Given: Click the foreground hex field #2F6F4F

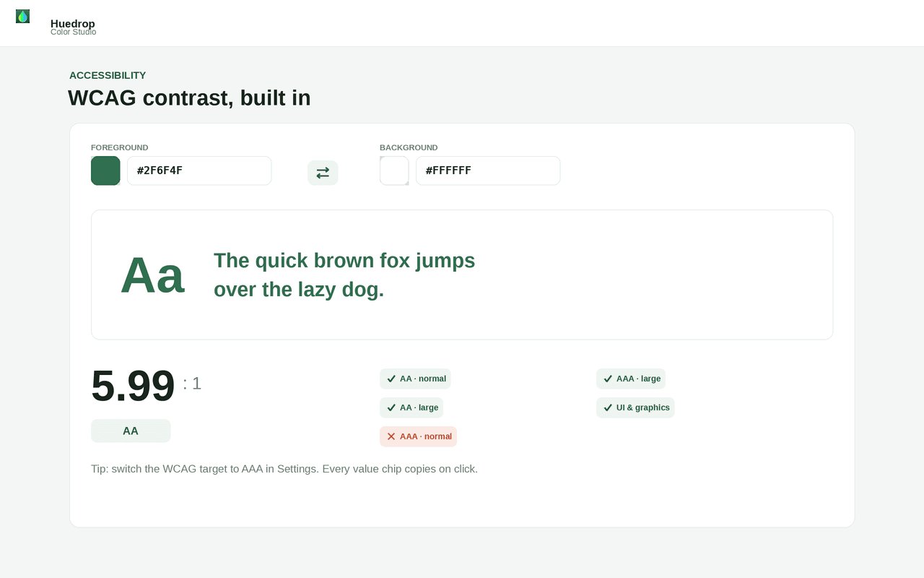Looking at the screenshot, I should [x=199, y=171].
